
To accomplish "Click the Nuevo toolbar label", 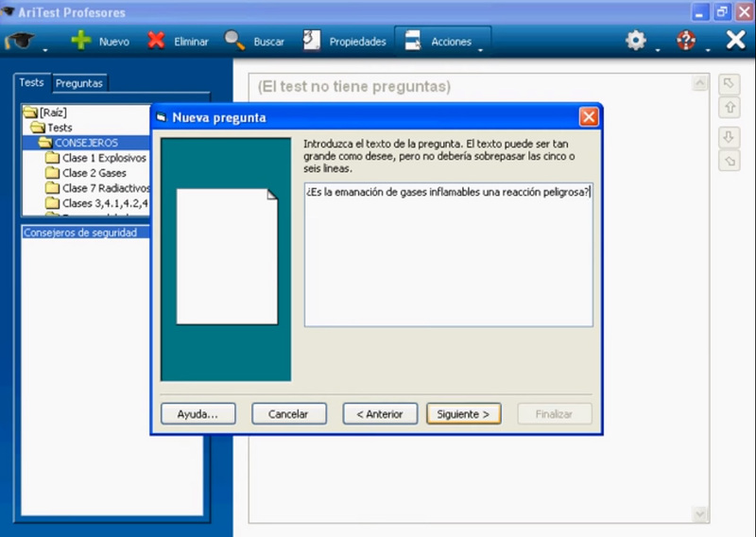I will click(114, 42).
